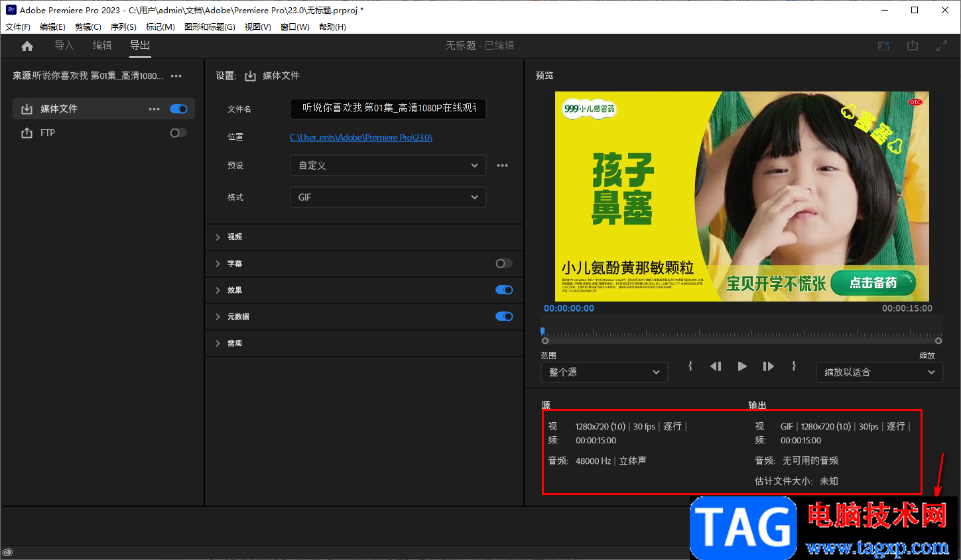Click the Premiere Pro app icon in title bar
This screenshot has height=560, width=961.
11,10
